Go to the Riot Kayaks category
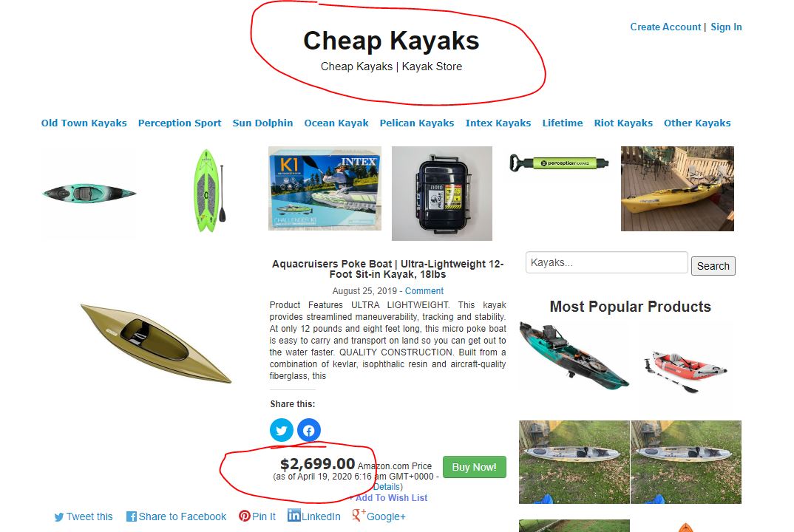Viewport: 794px width, 532px height. click(623, 123)
